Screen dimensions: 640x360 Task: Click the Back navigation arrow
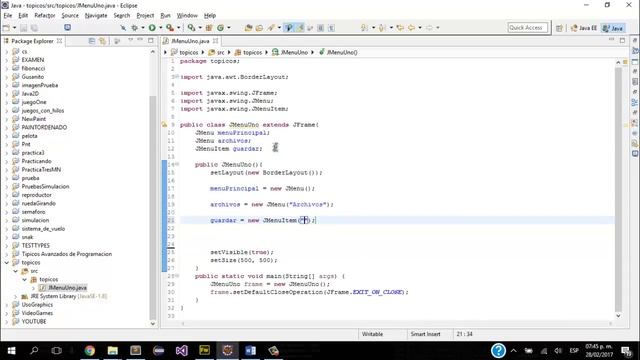click(x=411, y=28)
